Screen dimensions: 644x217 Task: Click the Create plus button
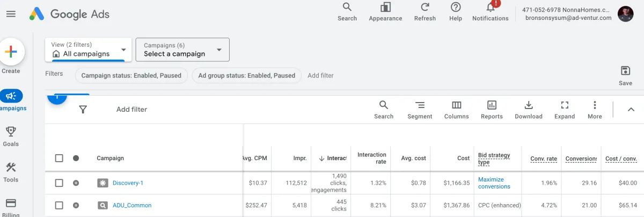tap(11, 52)
